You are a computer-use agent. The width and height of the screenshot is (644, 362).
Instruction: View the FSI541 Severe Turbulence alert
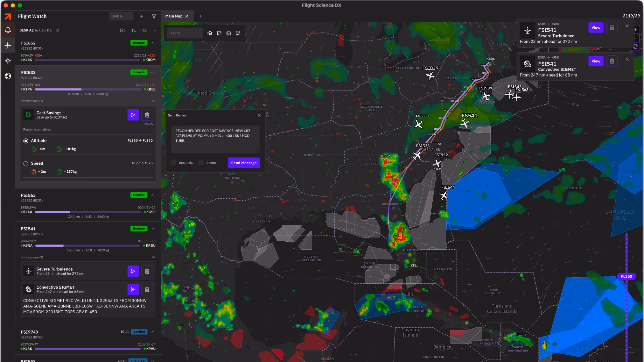click(x=596, y=27)
